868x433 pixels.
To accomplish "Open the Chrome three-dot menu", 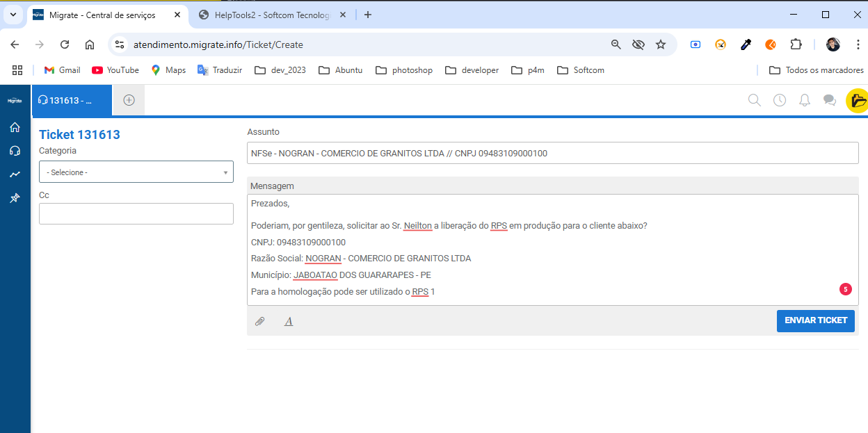I will (x=858, y=44).
